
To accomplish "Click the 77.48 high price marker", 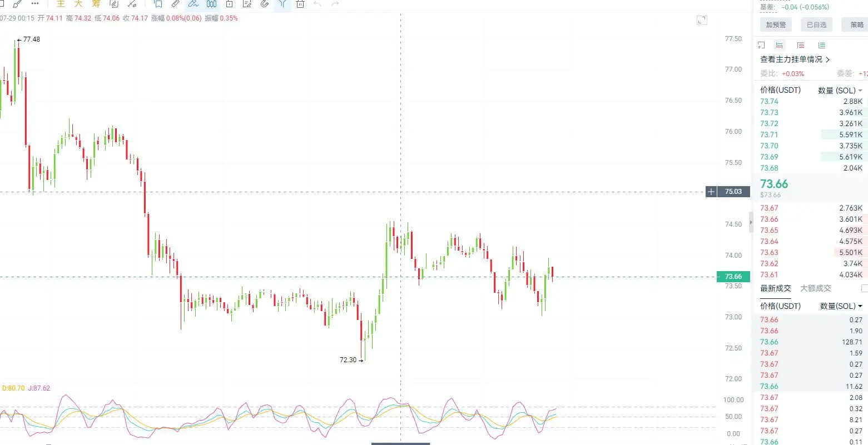I will (28, 39).
